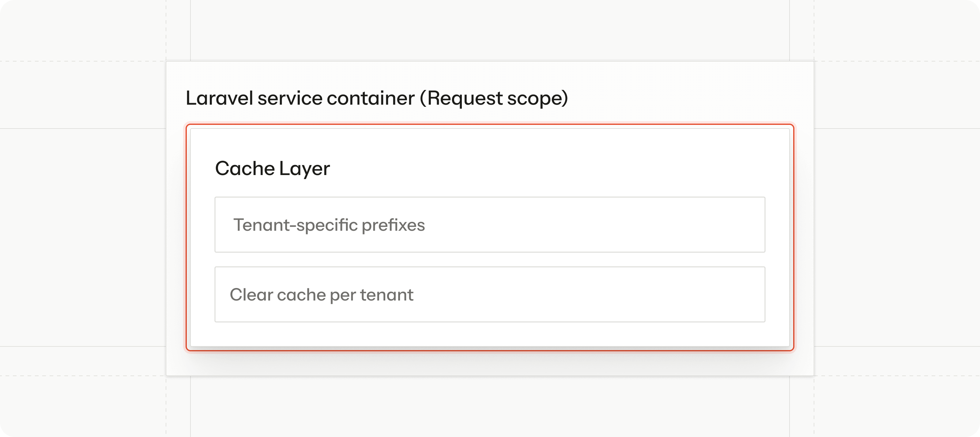Click the word "container" in the title

coord(371,98)
